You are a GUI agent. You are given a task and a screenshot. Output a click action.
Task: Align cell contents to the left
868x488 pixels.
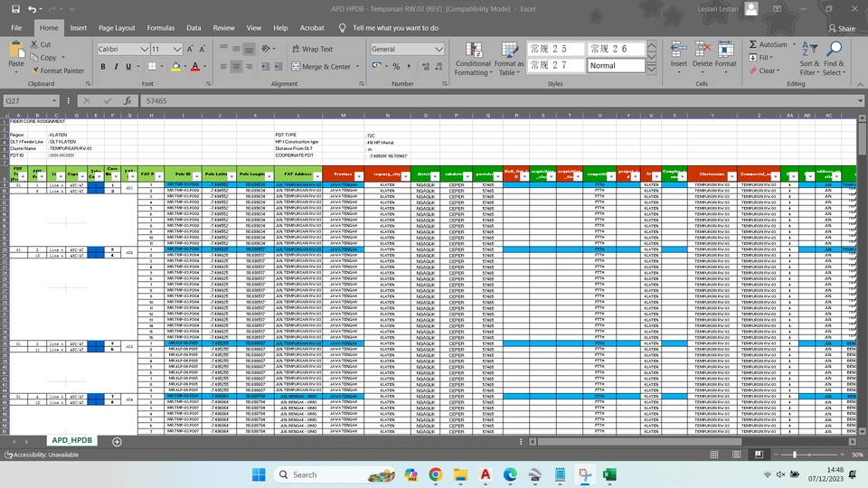pos(223,66)
